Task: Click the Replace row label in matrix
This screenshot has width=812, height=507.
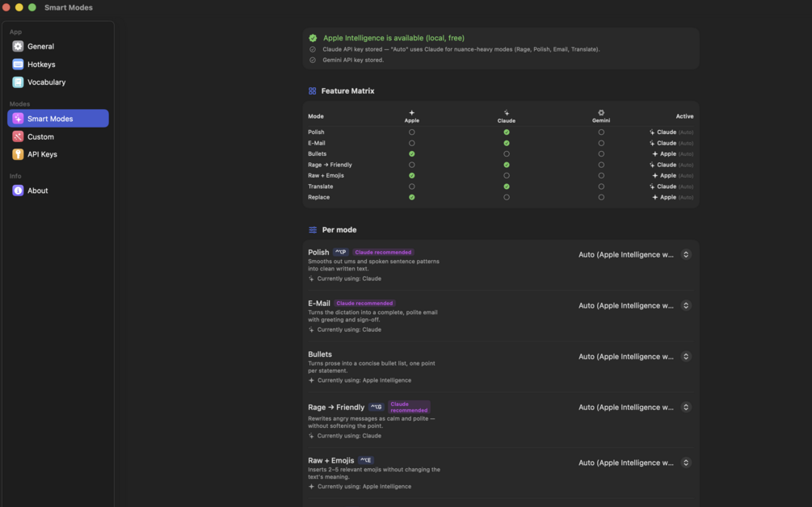Action: tap(318, 198)
